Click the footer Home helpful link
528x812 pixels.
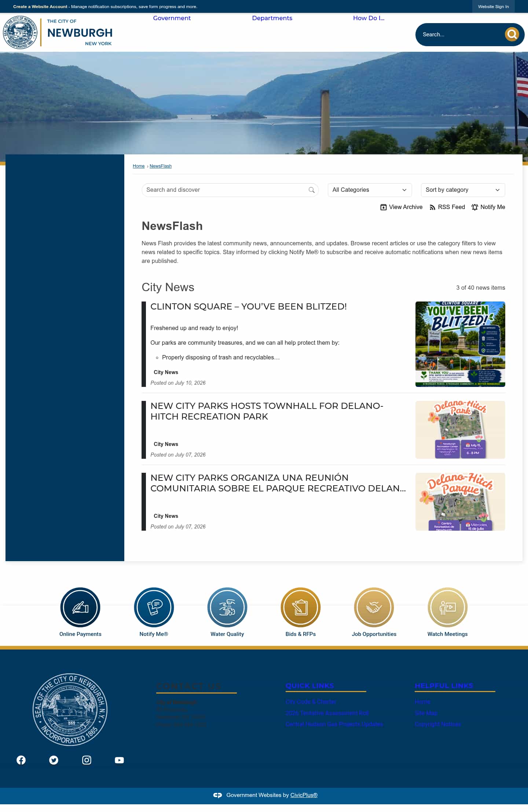(422, 702)
